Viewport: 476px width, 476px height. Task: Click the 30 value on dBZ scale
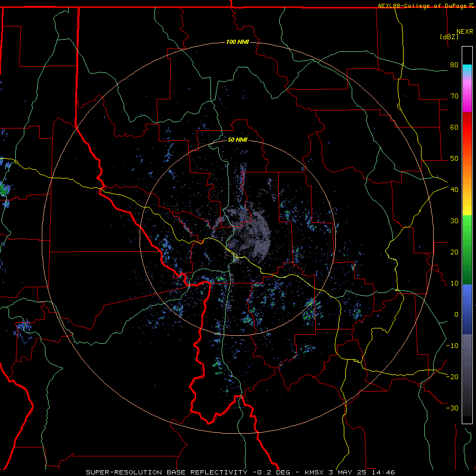click(x=454, y=221)
